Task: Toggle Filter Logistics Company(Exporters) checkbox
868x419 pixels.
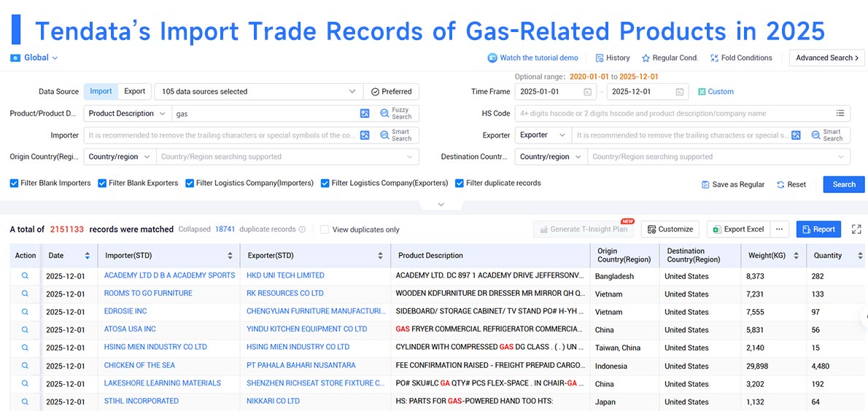Action: pos(325,183)
